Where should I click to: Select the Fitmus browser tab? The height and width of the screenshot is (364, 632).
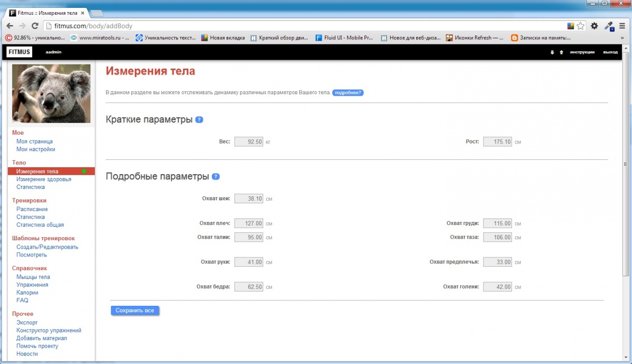[44, 13]
